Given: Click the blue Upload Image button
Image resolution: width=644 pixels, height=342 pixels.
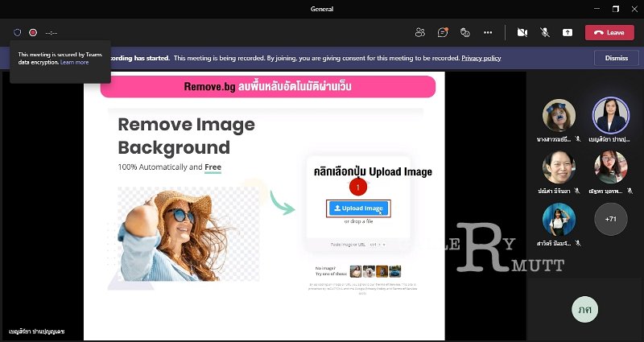Looking at the screenshot, I should coord(358,208).
